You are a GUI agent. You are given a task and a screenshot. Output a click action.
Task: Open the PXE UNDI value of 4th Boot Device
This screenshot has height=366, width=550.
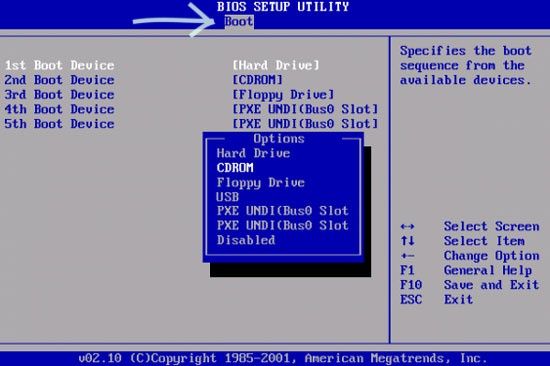pos(306,109)
